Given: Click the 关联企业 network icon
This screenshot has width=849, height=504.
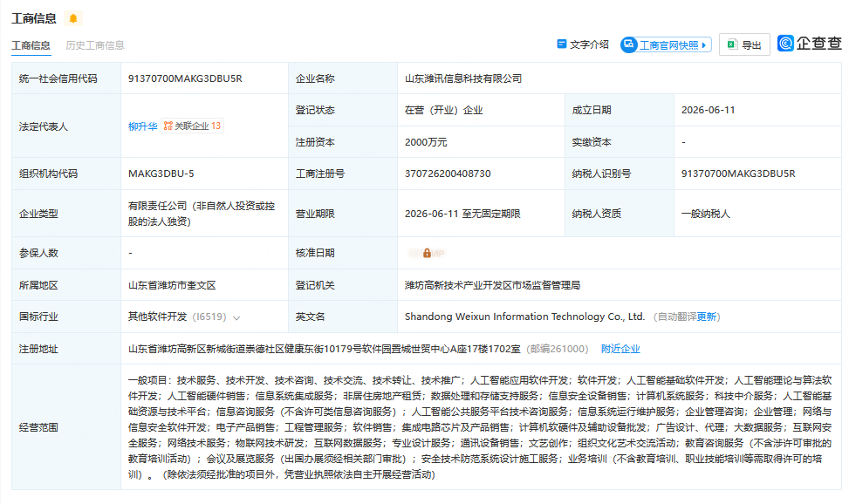Looking at the screenshot, I should tap(168, 126).
